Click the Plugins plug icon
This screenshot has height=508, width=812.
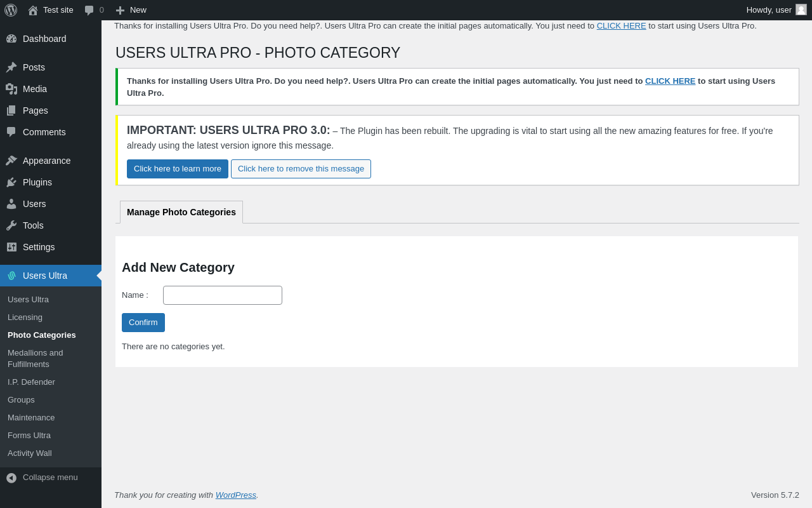coord(11,182)
